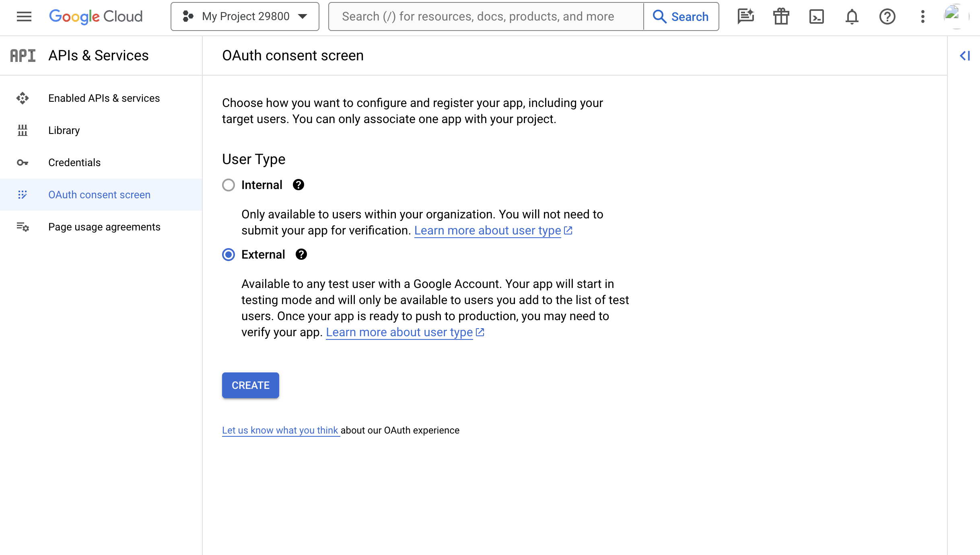This screenshot has height=555, width=980.
Task: Click the OAuth consent screen menu item
Action: click(100, 194)
